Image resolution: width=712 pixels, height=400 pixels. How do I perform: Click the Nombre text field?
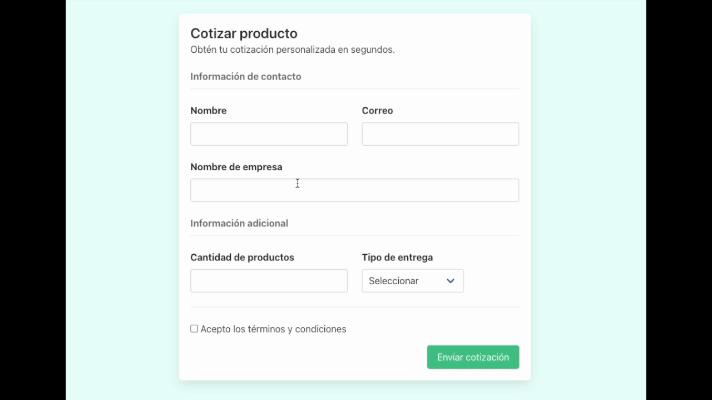click(x=268, y=134)
